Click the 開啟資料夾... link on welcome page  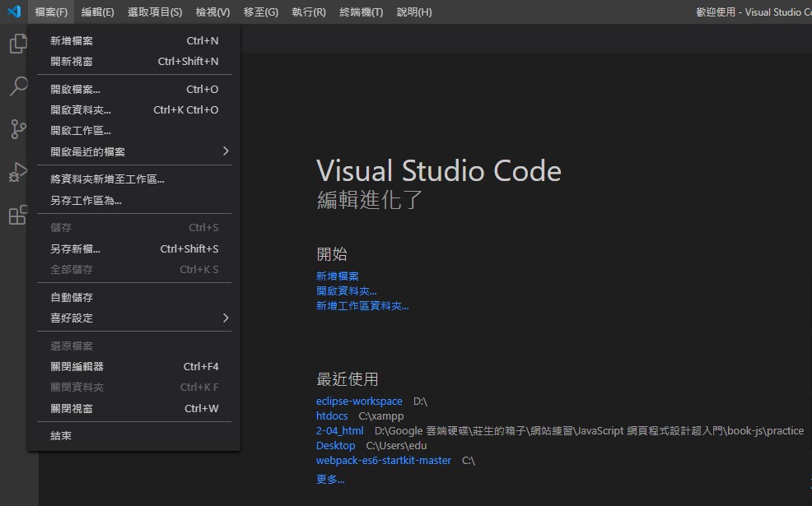point(347,290)
